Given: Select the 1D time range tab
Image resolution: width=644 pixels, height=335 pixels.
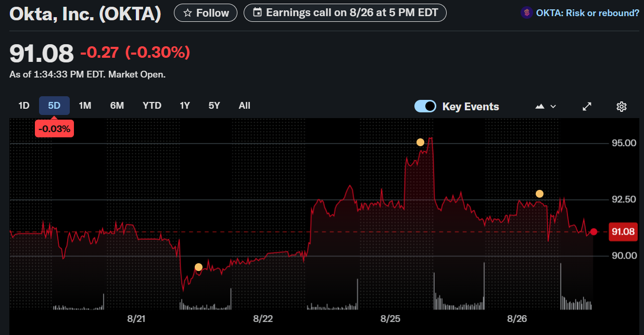Looking at the screenshot, I should [24, 106].
